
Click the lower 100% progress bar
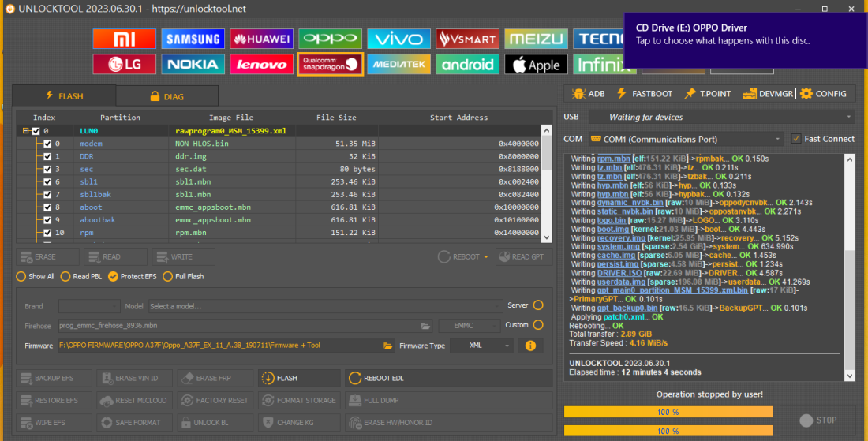point(668,431)
